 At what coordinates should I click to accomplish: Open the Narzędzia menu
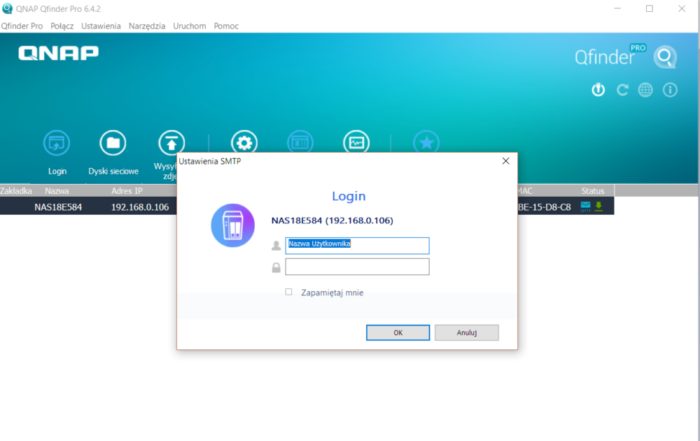147,26
